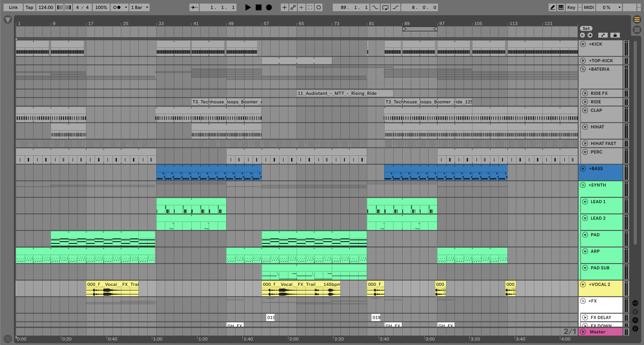This screenshot has width=644, height=345.
Task: Click the tempo field showing 124.00
Action: click(x=45, y=7)
